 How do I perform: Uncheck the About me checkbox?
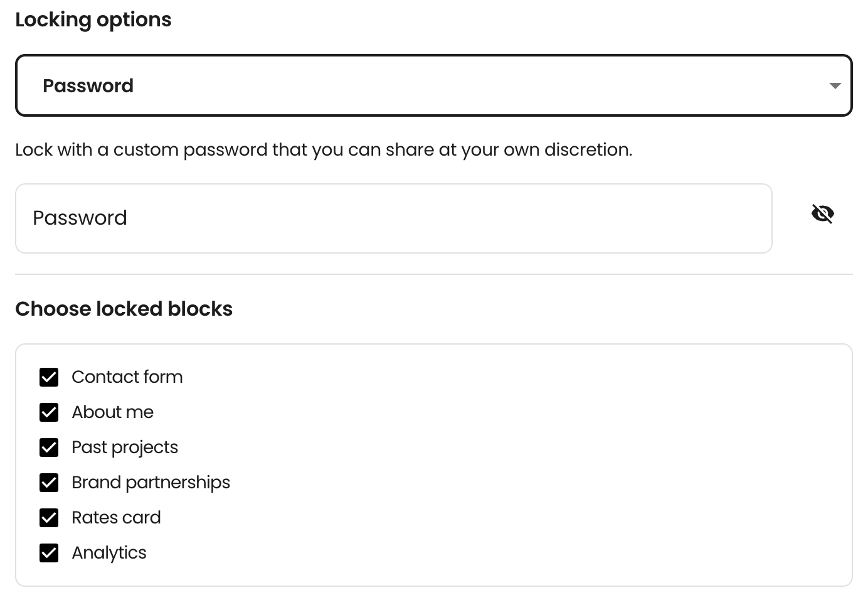coord(49,412)
